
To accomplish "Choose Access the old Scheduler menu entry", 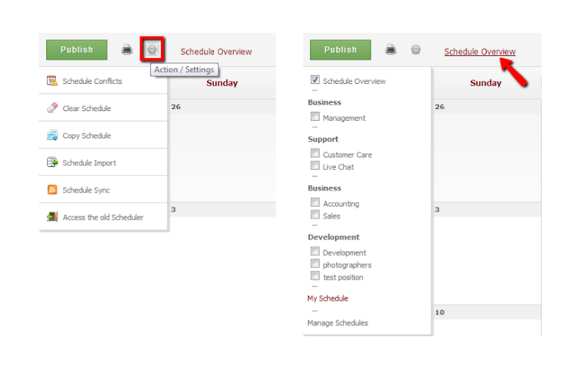I will click(x=103, y=217).
